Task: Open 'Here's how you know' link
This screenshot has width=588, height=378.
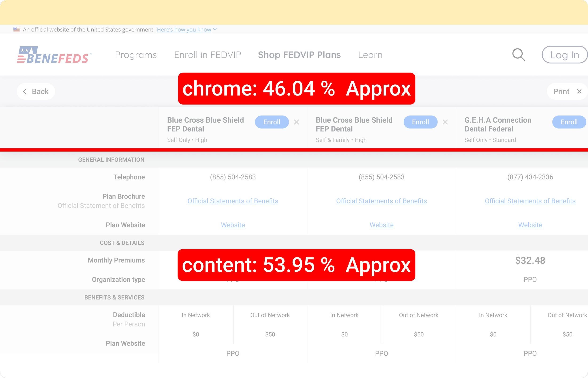Action: point(184,29)
